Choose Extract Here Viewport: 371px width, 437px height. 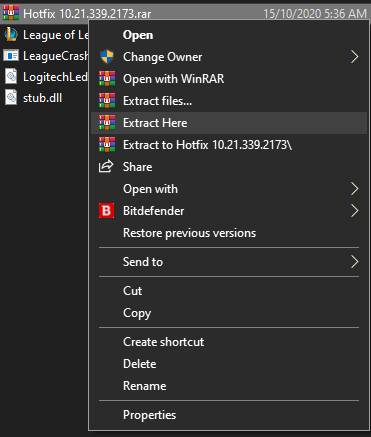(x=229, y=123)
